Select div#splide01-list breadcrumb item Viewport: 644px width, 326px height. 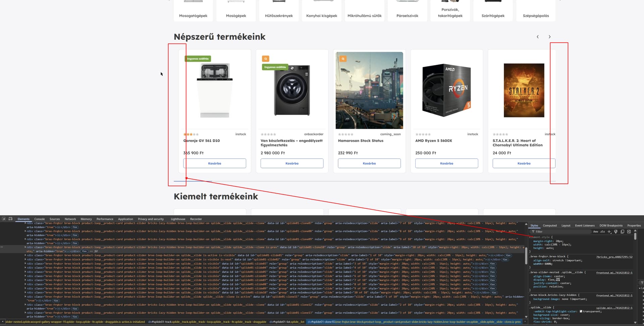[x=287, y=322]
